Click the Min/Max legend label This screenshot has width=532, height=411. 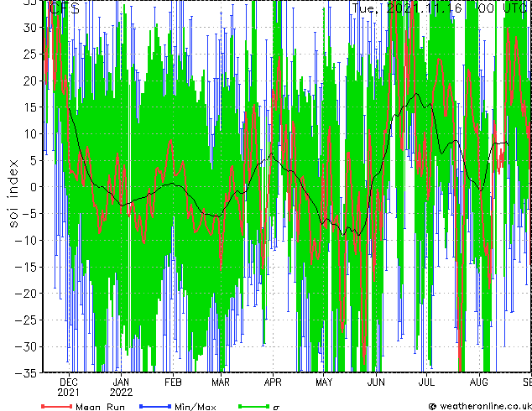coord(196,407)
